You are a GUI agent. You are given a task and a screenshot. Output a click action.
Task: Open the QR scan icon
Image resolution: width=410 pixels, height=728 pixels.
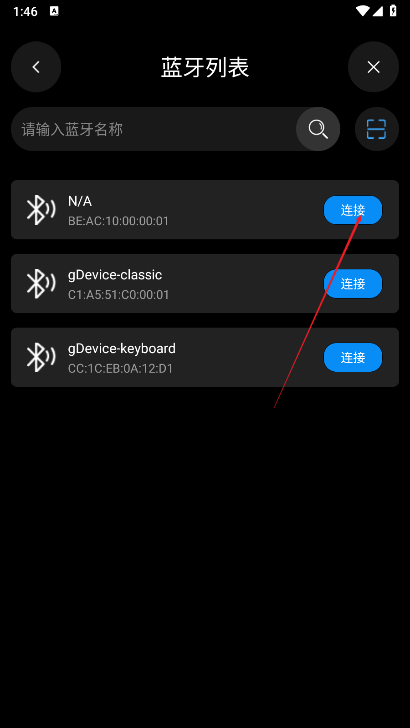click(377, 129)
